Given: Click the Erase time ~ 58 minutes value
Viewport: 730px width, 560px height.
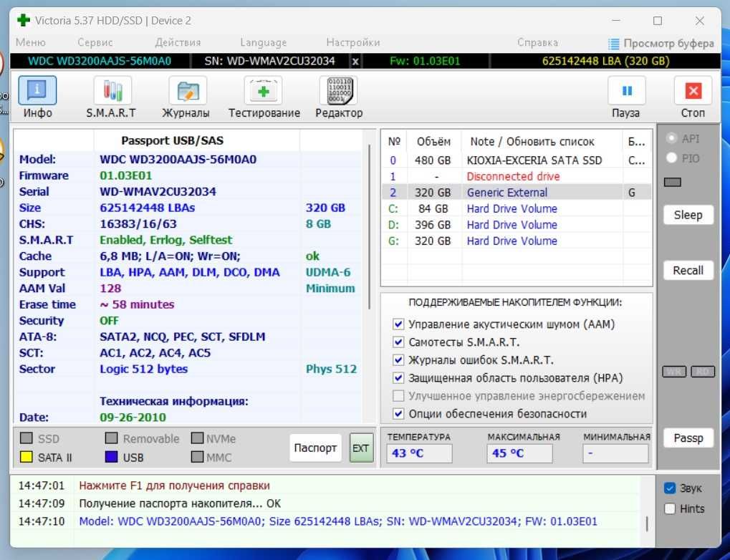Looking at the screenshot, I should tap(137, 304).
